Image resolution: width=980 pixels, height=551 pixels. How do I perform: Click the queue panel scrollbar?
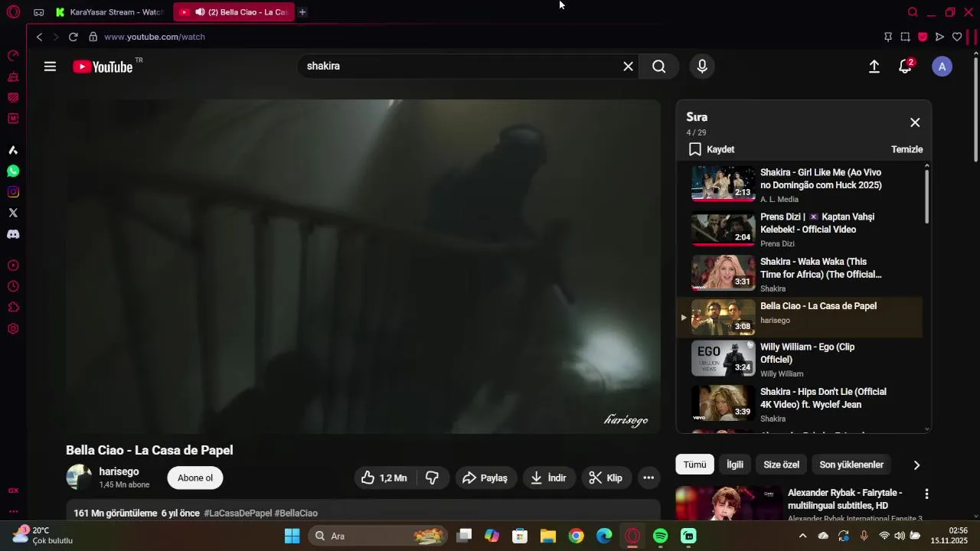coord(927,196)
